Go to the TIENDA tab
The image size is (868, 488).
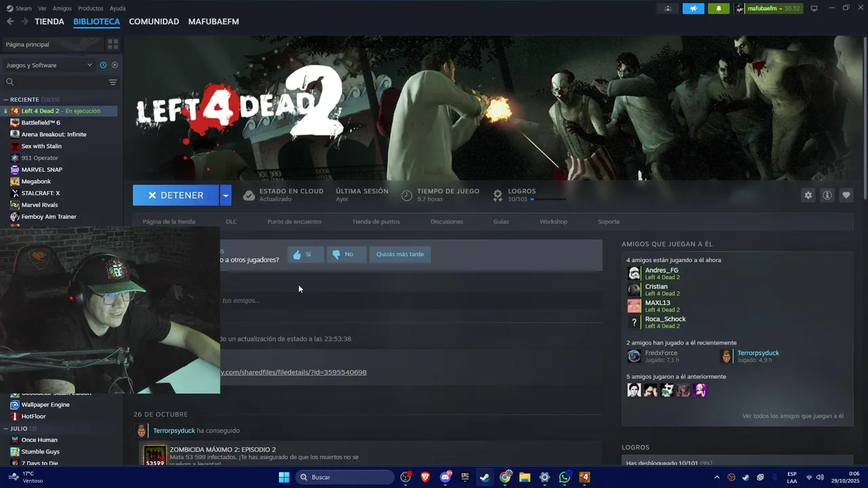pyautogui.click(x=50, y=22)
